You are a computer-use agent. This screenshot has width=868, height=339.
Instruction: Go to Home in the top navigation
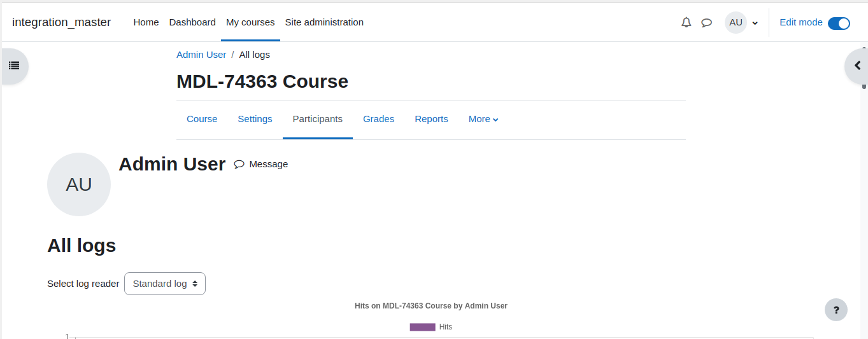146,22
